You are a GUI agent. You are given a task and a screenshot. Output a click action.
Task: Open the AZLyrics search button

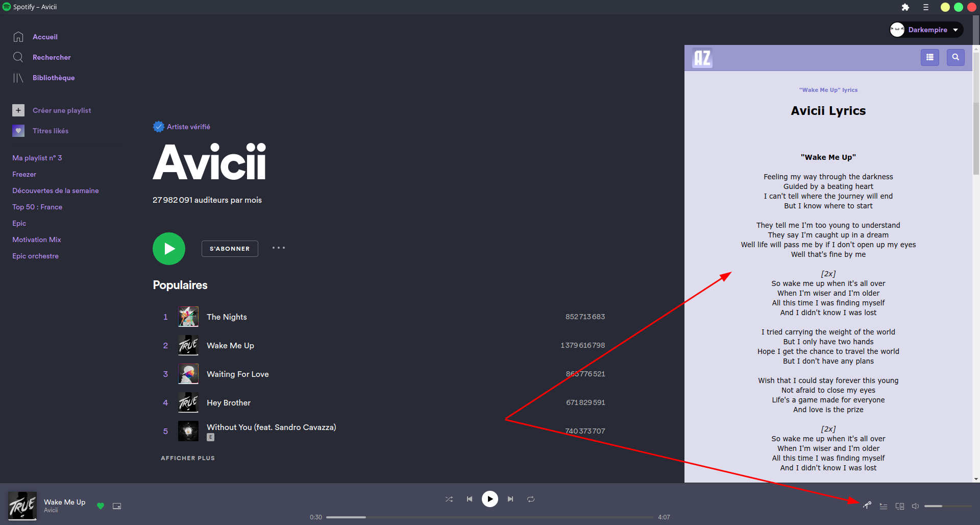pyautogui.click(x=955, y=57)
